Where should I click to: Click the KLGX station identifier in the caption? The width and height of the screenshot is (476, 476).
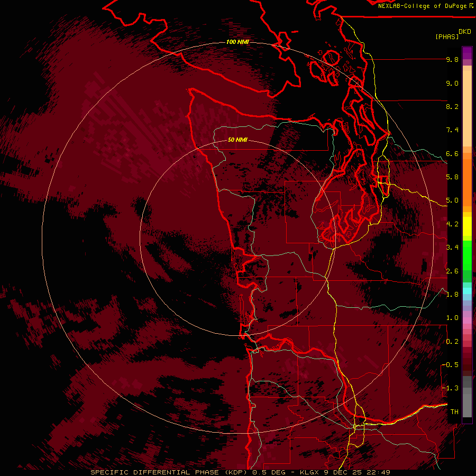click(x=310, y=472)
